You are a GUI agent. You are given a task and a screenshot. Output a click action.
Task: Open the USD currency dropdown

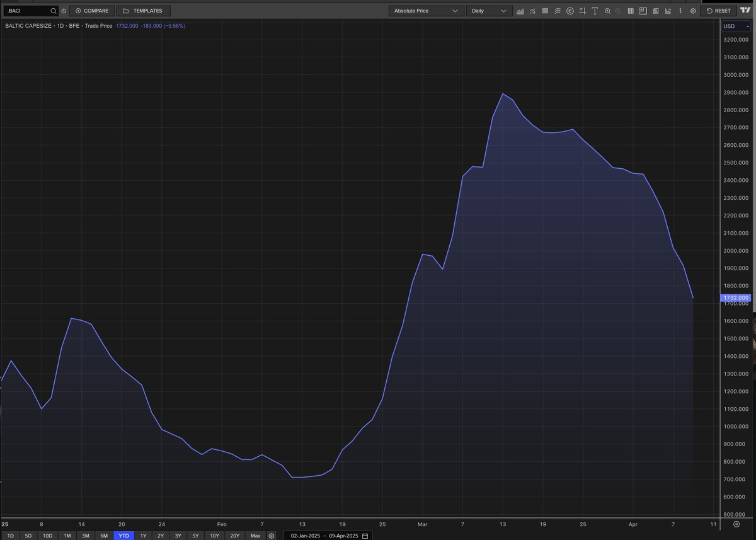(x=736, y=26)
